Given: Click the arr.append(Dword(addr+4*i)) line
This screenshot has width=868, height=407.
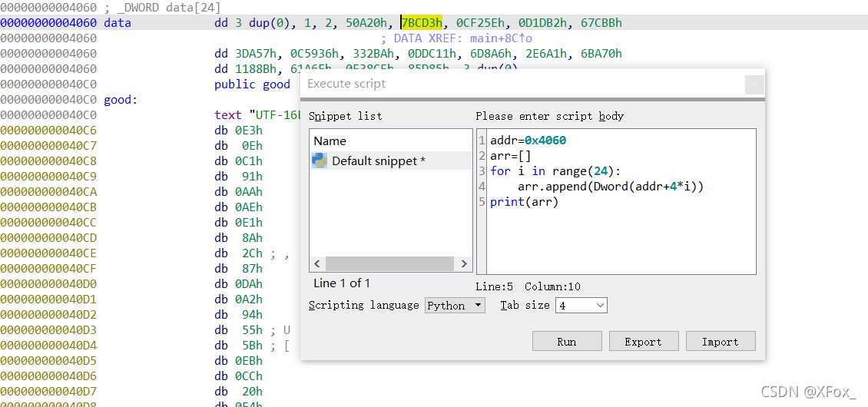Looking at the screenshot, I should (x=611, y=187).
